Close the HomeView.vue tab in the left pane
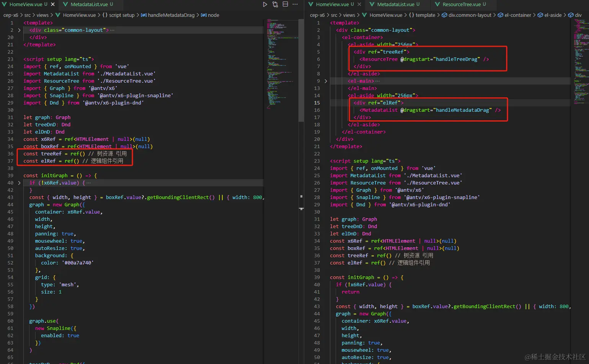 point(53,4)
